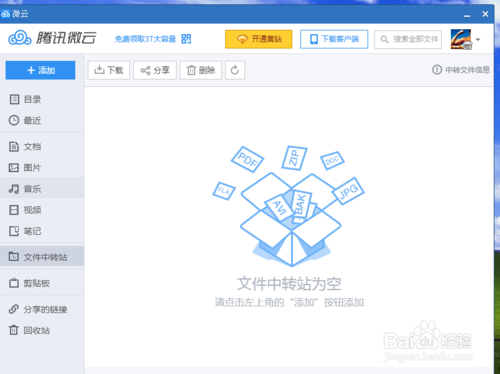Screen dimensions: 500x374
Task: Show the 文档 documents category
Action: click(42, 147)
